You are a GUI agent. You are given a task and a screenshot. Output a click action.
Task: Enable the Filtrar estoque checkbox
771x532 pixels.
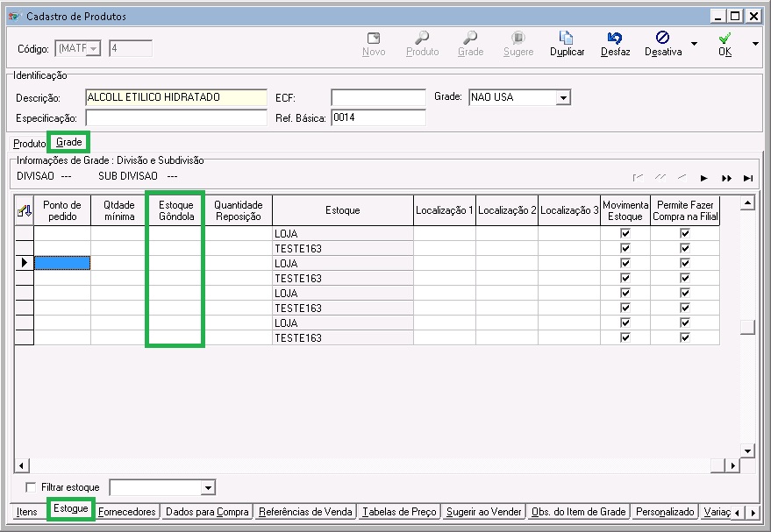click(31, 487)
